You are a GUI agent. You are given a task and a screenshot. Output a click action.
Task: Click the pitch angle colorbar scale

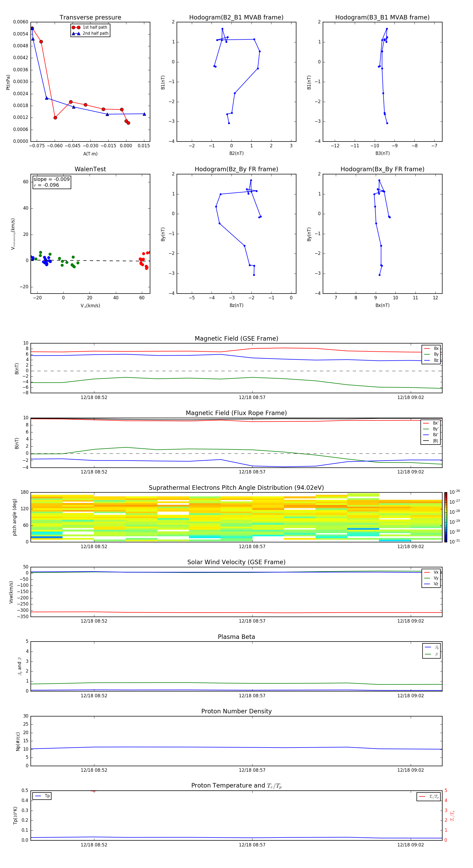(x=446, y=517)
